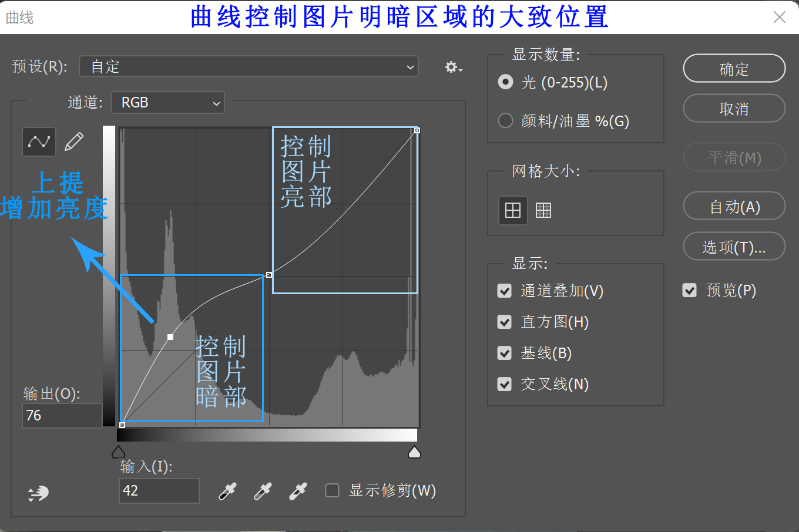Open the preset options gear menu

click(x=453, y=67)
